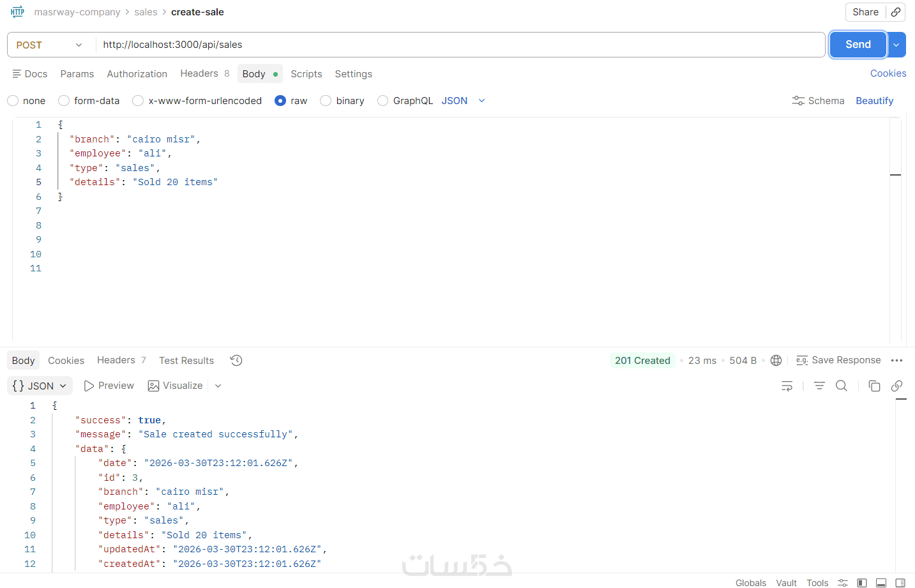Toggle line wrap in the response toolbar
This screenshot has height=588, width=915.
tap(787, 386)
